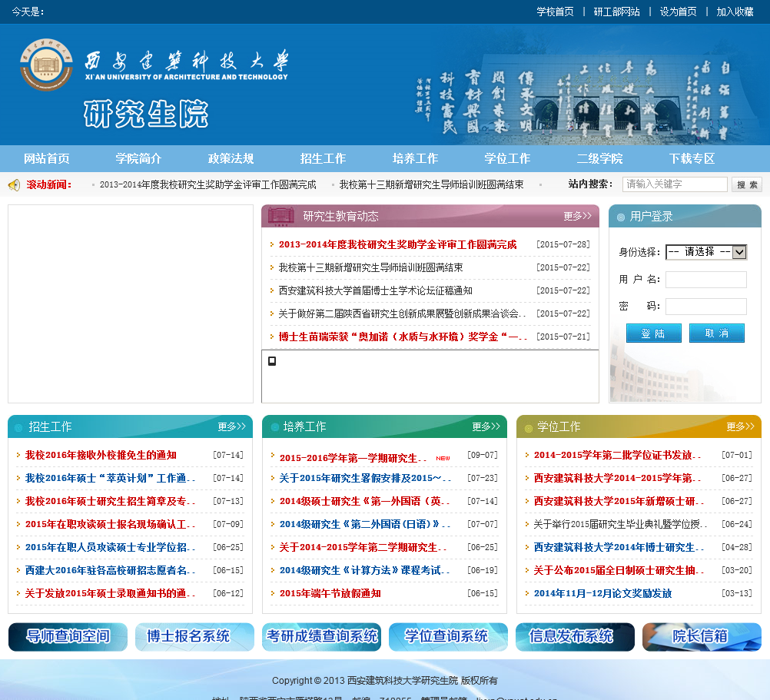Open 招生工作 in navigation bar

323,158
